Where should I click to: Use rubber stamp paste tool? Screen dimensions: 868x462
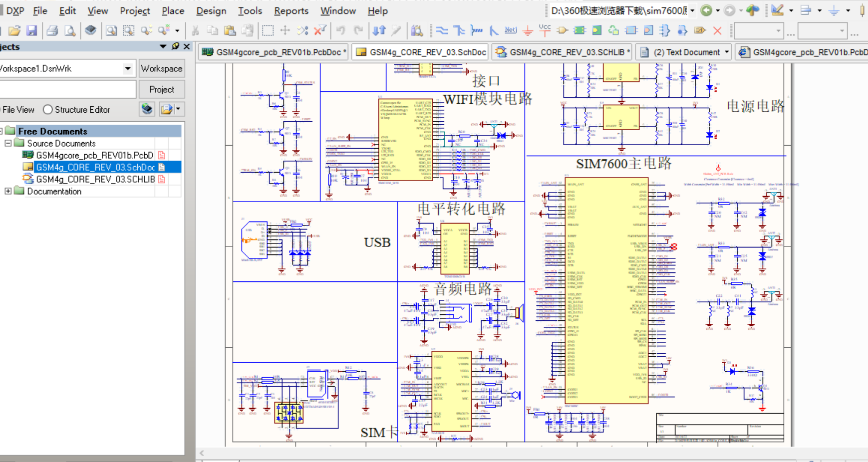(x=248, y=31)
